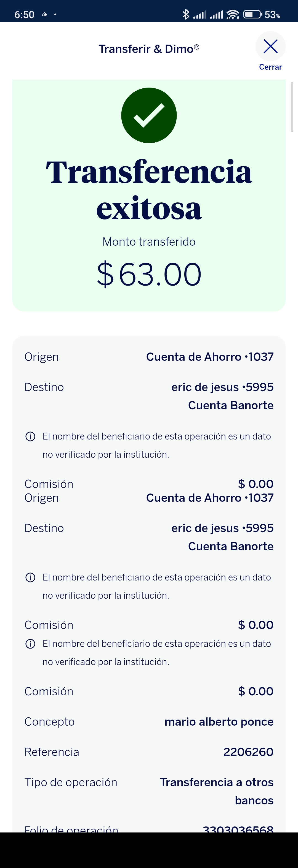Screen dimensions: 298x868
Task: Tap the Transferir & Dimo header title
Action: [149, 49]
